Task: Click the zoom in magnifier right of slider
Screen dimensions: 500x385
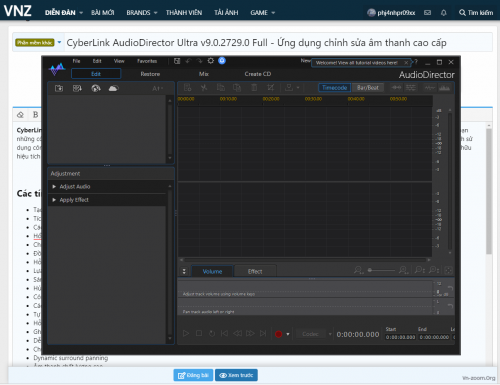Action: [x=404, y=270]
